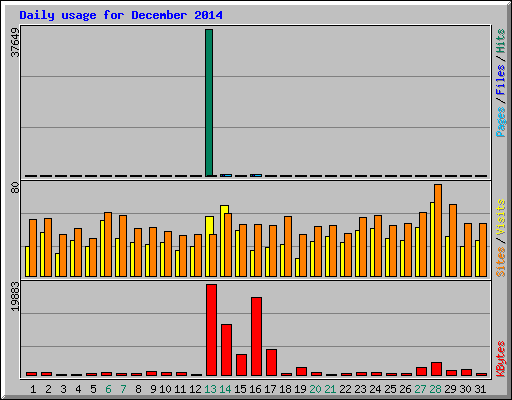Click the orange visits bar for day 3
The height and width of the screenshot is (400, 512).
point(63,255)
